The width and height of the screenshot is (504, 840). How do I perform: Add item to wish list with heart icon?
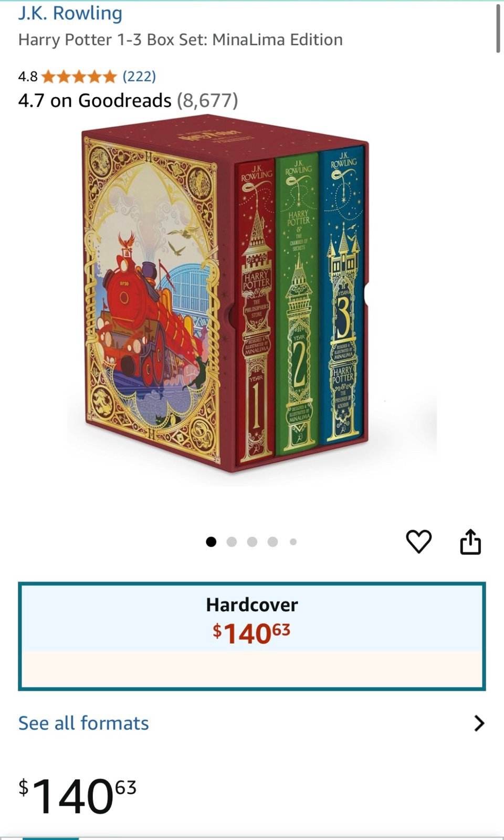(418, 541)
